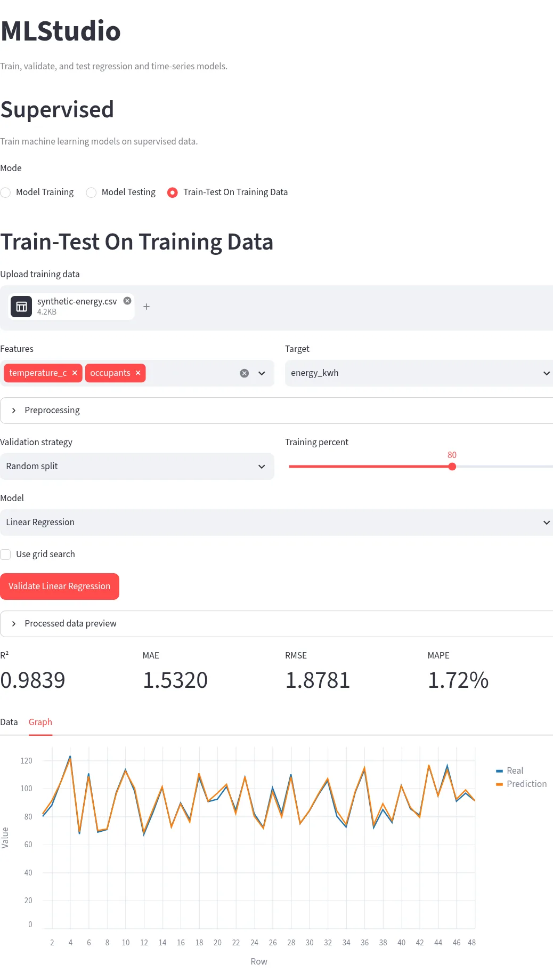Click the RMSE value 1.8781
553x980 pixels.
coord(318,680)
